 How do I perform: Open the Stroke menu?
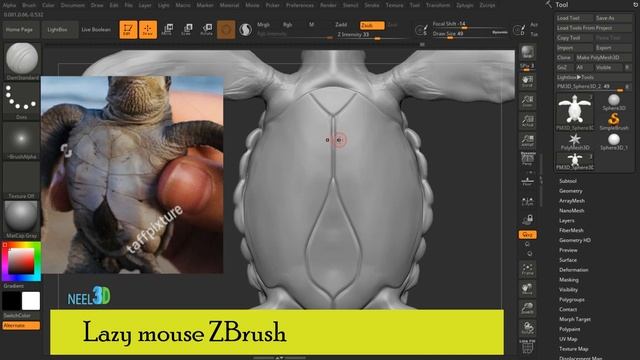[372, 5]
